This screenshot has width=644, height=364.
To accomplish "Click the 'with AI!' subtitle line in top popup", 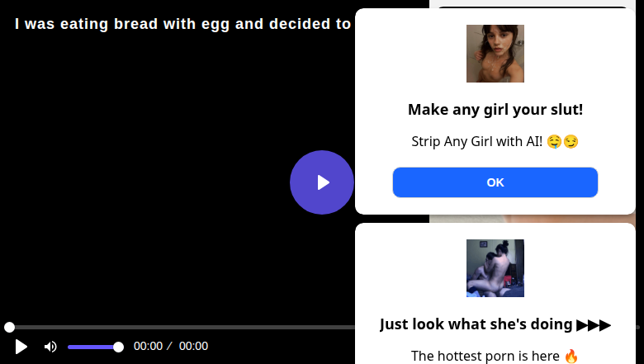I will [495, 142].
